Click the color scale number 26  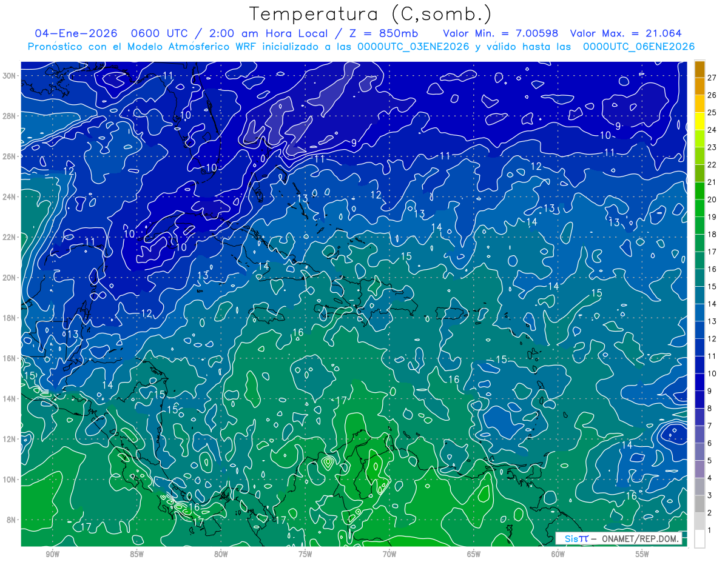[x=712, y=95]
